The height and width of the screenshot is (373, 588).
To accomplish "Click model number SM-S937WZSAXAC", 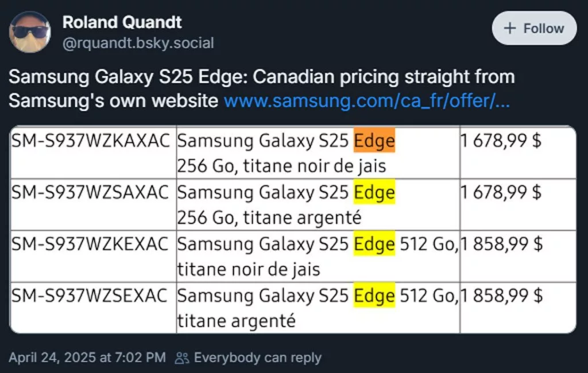I will (x=91, y=193).
